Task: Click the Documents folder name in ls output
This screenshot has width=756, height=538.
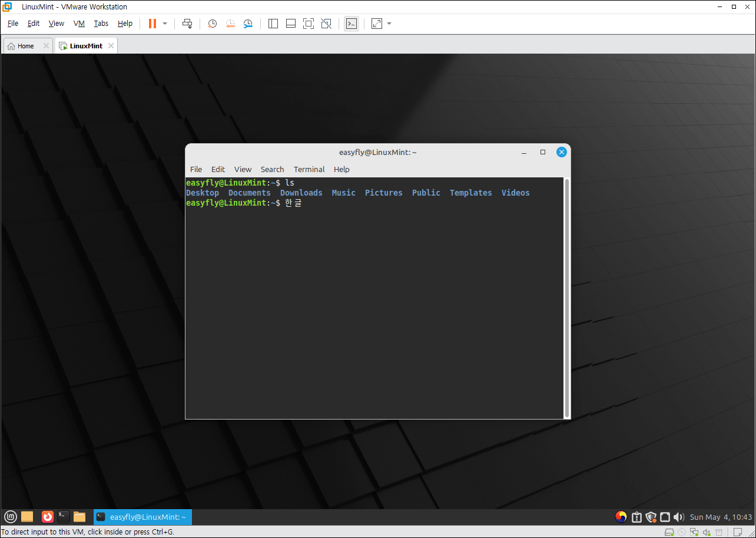Action: click(x=250, y=193)
